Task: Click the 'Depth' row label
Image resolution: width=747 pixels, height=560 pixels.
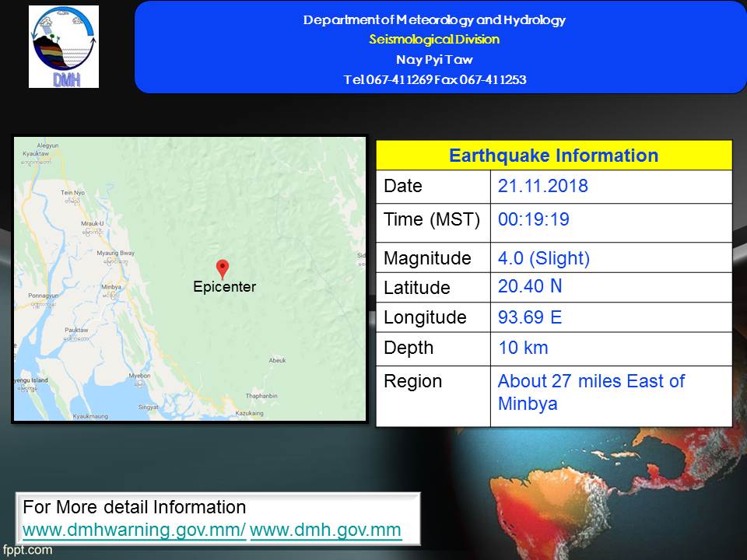Action: tap(409, 348)
